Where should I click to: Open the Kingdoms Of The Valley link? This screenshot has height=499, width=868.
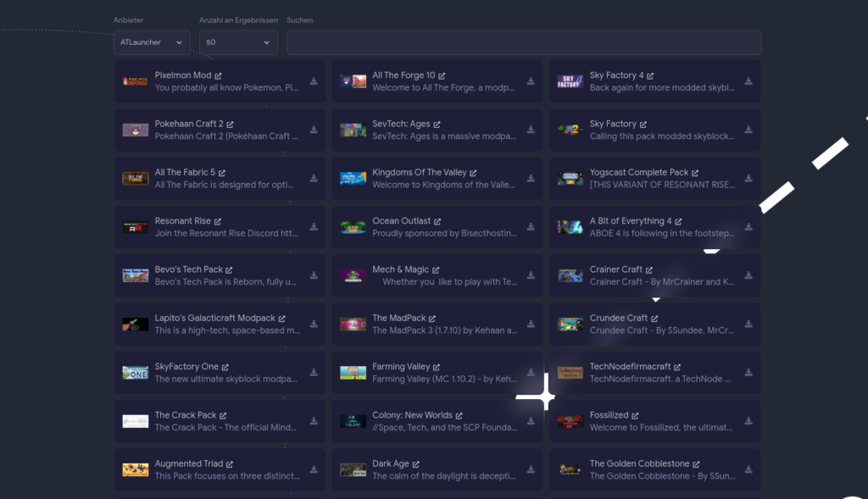[x=418, y=171]
